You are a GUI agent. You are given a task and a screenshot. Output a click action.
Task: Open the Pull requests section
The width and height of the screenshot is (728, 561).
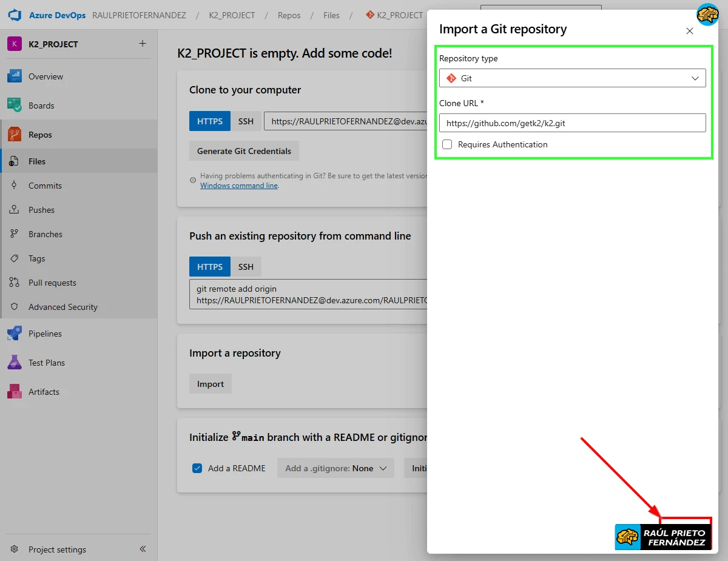pyautogui.click(x=13, y=283)
